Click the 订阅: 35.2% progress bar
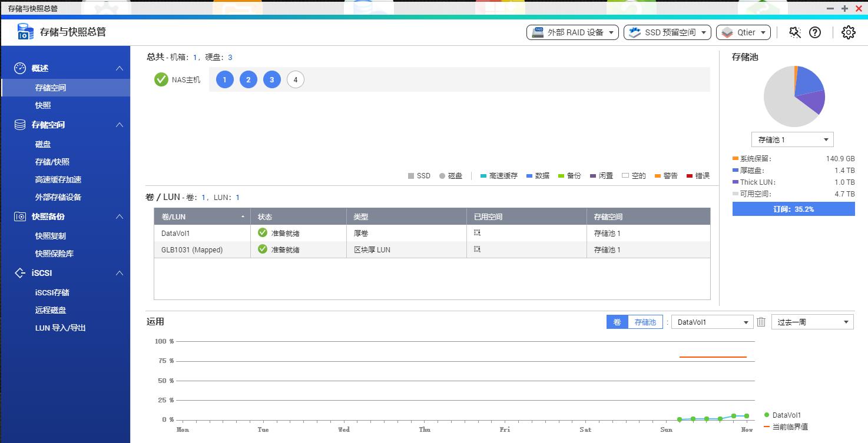868x443 pixels. tap(793, 208)
